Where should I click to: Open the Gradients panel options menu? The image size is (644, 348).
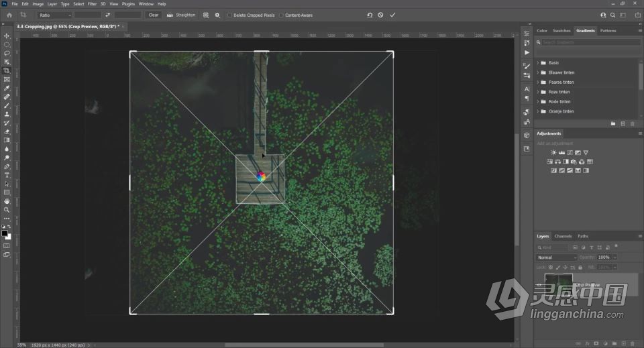(640, 31)
